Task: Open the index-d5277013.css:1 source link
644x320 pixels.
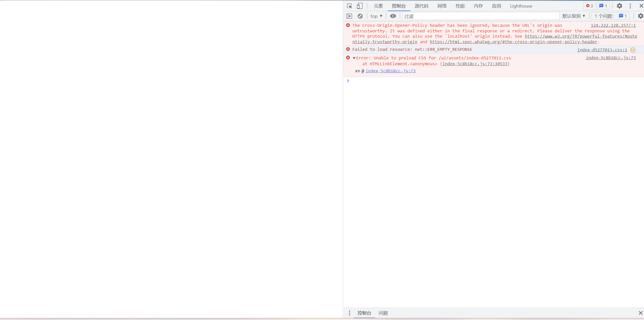Action: click(x=602, y=50)
